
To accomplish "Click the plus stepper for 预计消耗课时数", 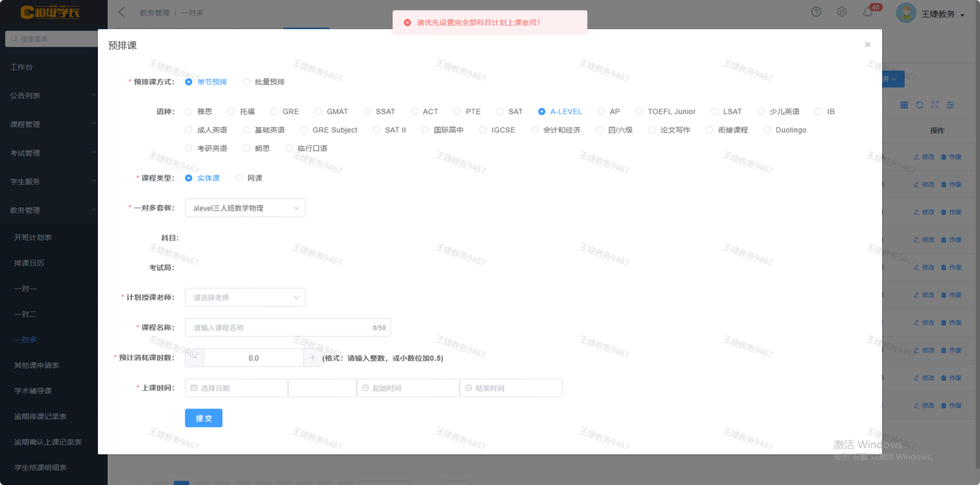I will pos(312,357).
